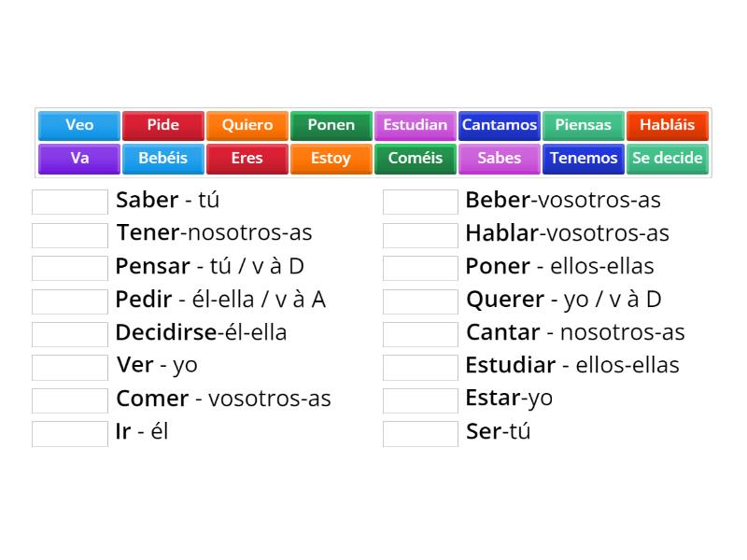Select the word tile 'Pide'
The height and width of the screenshot is (560, 747).
coord(162,125)
